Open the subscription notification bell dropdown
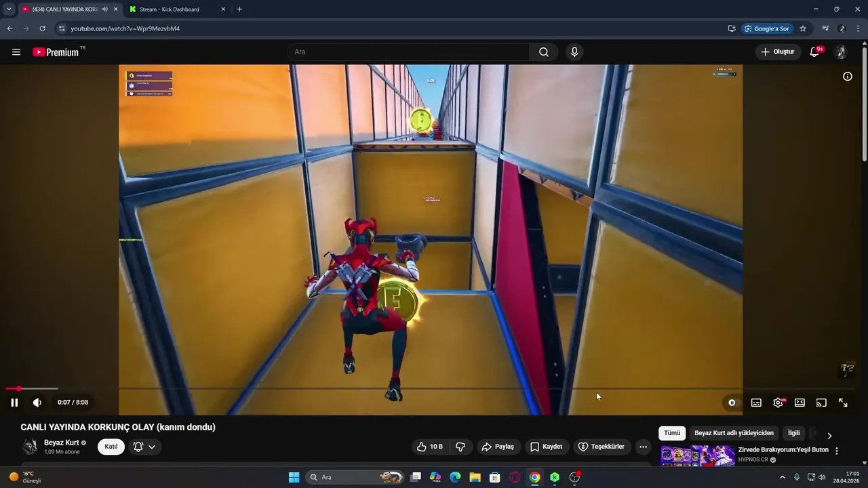868x488 pixels. tap(144, 447)
